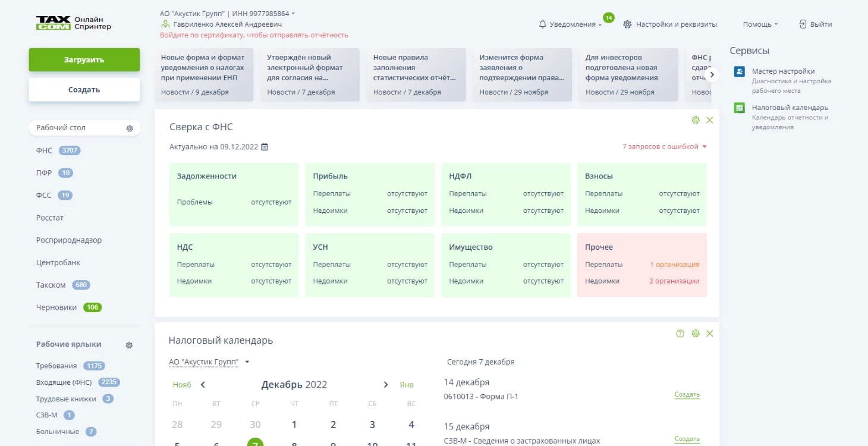868x446 pixels.
Task: Open news about уведомления о налогах при ЕНП
Action: pos(204,74)
